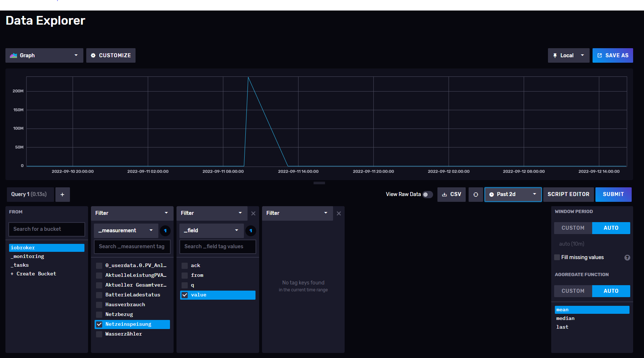Click the Save As button
The image size is (644, 358).
[x=613, y=55]
